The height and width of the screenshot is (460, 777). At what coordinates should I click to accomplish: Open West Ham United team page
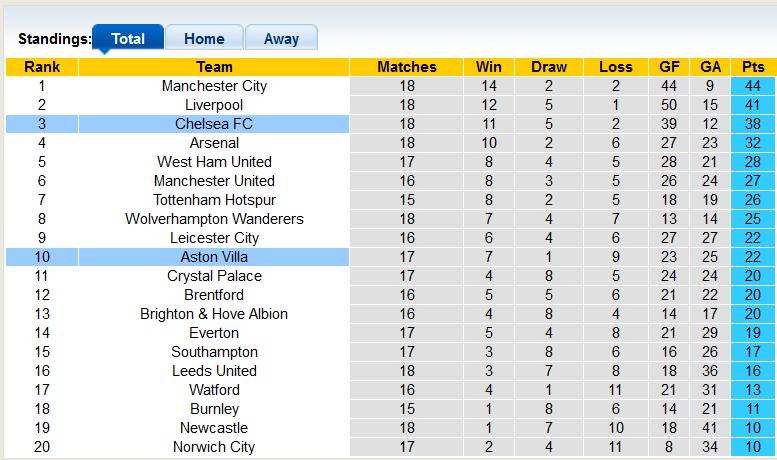tap(214, 162)
